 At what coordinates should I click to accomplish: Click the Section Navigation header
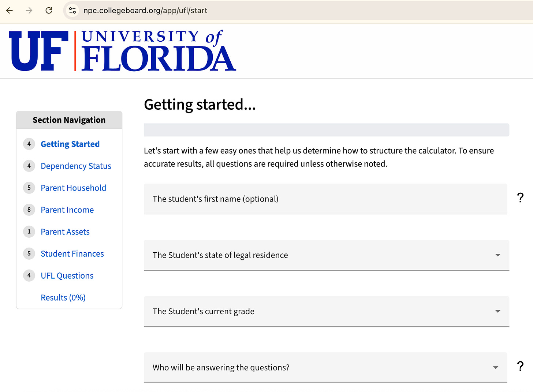pyautogui.click(x=69, y=120)
